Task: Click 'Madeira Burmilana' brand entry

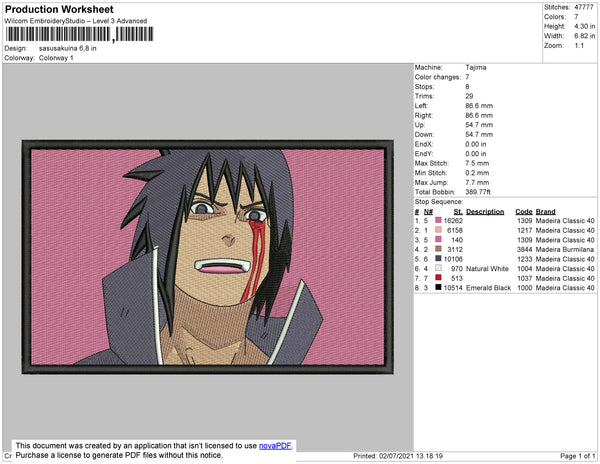Action: [x=565, y=249]
